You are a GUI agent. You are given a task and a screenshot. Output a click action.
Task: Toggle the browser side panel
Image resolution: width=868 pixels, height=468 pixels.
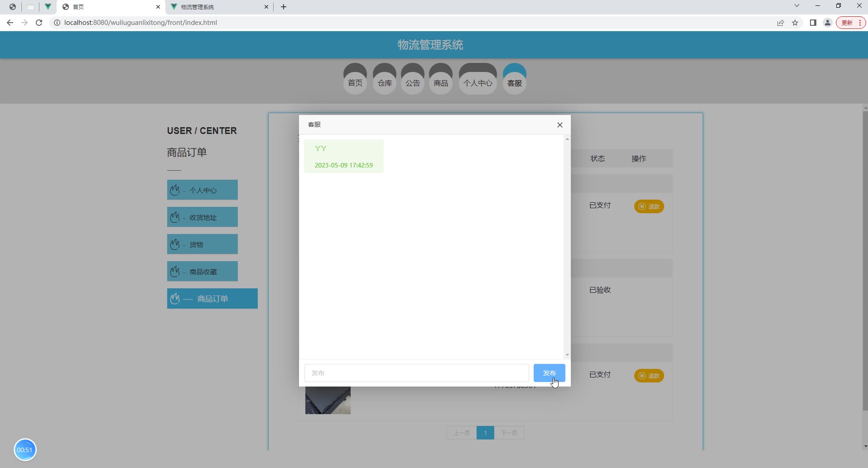click(x=813, y=23)
